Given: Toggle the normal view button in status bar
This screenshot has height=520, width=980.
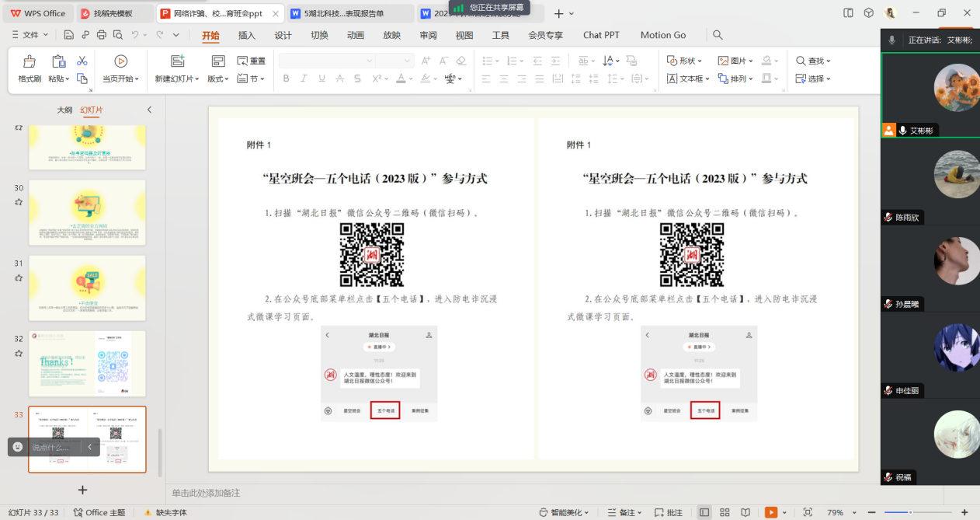Looking at the screenshot, I should (704, 512).
